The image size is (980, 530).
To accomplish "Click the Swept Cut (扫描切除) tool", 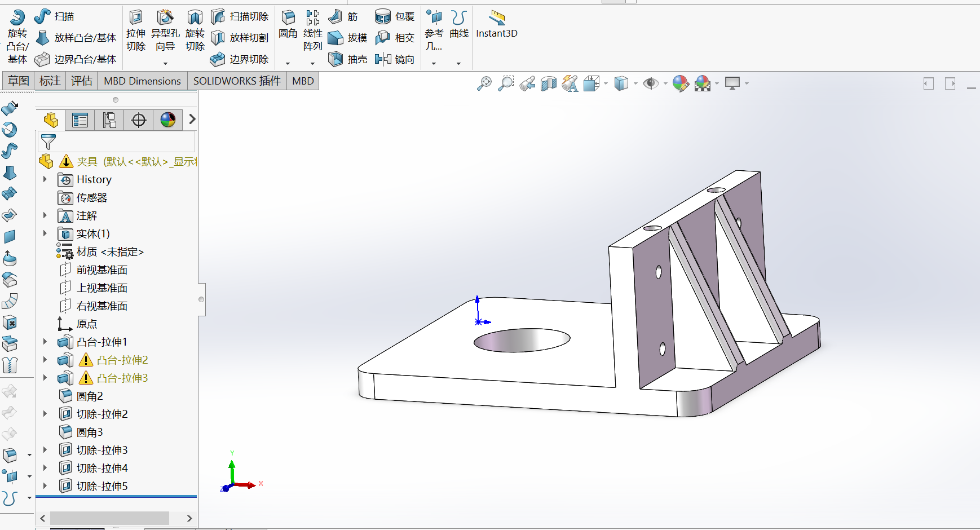I will point(240,16).
